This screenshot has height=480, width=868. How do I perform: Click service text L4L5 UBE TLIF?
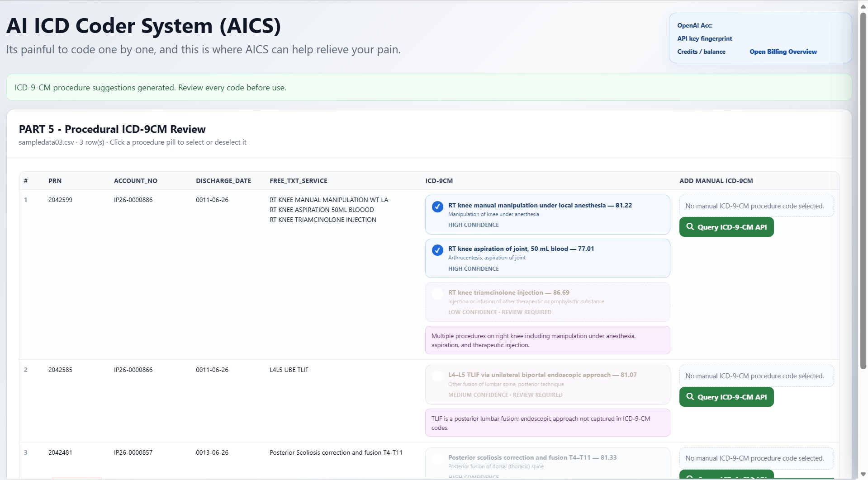[x=289, y=370]
